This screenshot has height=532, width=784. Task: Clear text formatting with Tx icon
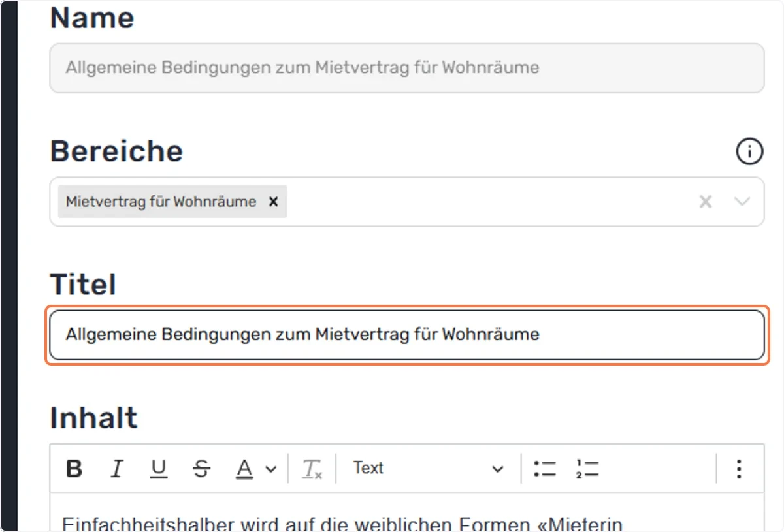pyautogui.click(x=312, y=469)
